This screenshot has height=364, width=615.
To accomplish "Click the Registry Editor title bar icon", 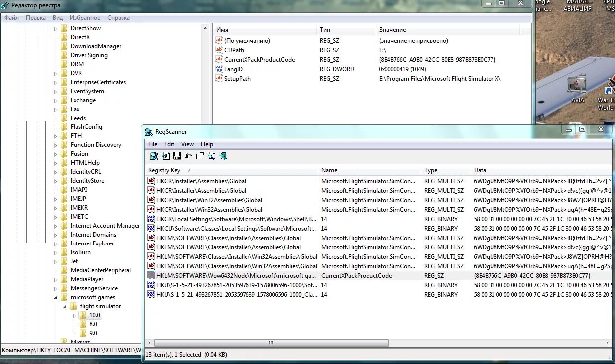I will [5, 5].
